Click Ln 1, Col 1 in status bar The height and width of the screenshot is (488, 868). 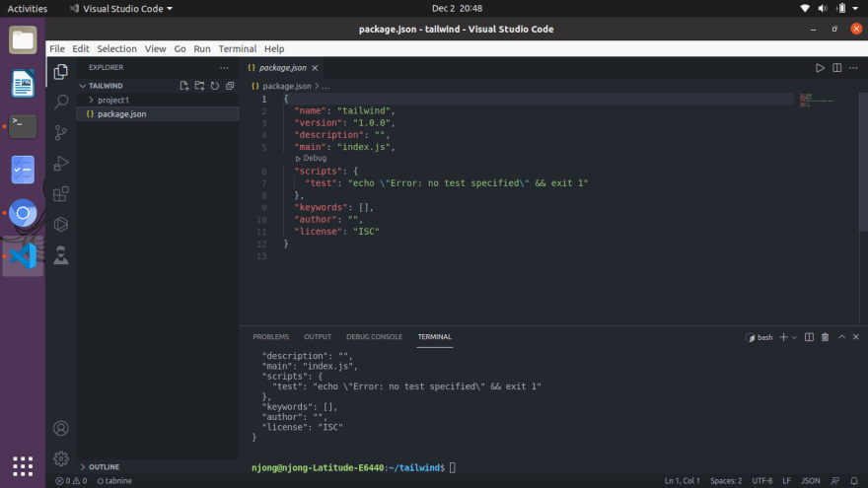click(x=682, y=481)
